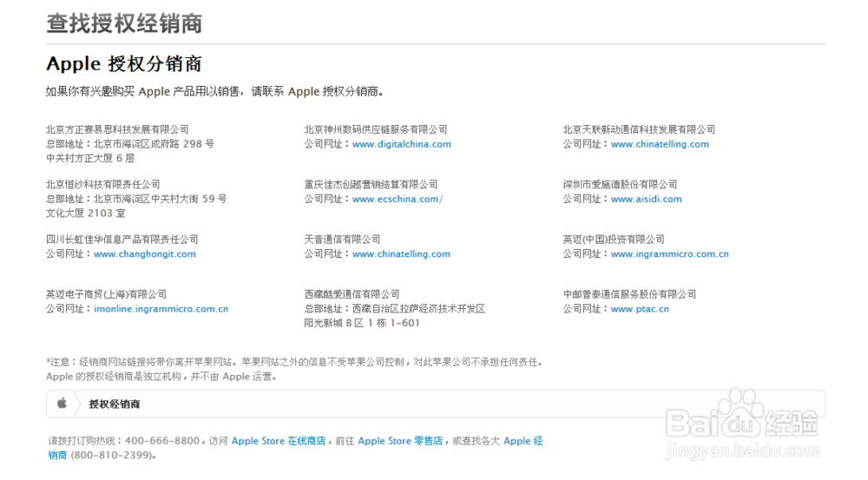Select the company name 北京恒沙科技有限责任公司
The width and height of the screenshot is (868, 480).
[x=103, y=184]
